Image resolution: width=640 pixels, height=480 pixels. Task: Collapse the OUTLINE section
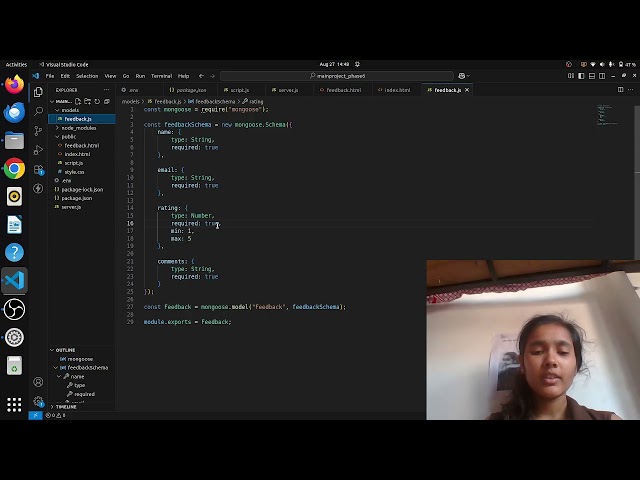(52, 350)
